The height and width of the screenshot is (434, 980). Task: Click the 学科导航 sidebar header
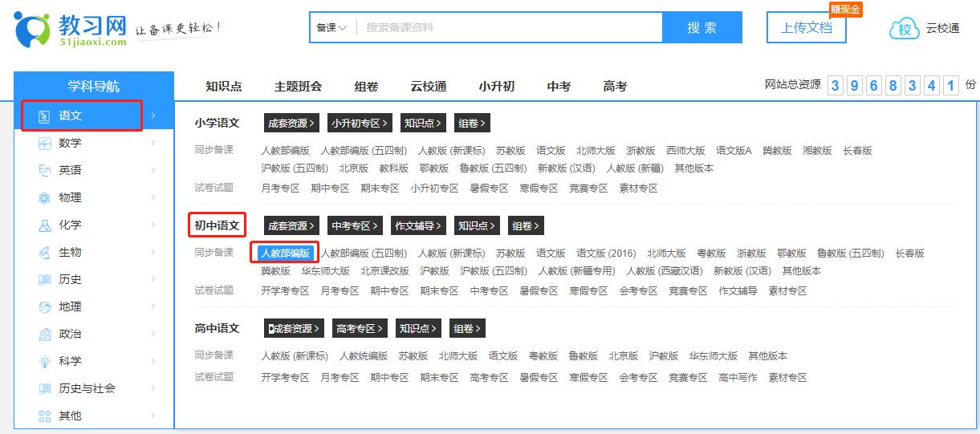(94, 87)
